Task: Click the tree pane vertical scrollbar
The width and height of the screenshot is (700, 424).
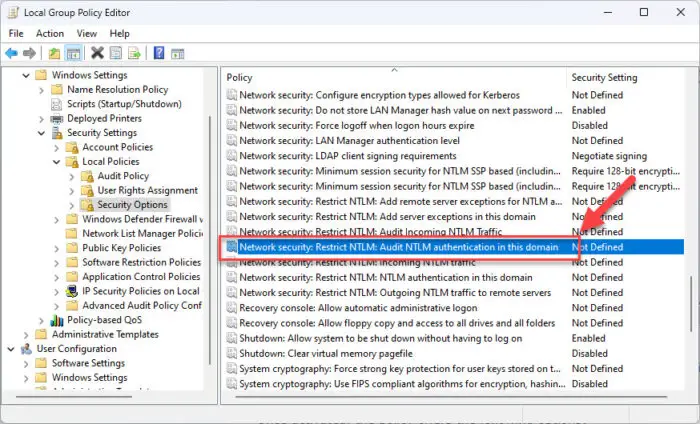Action: coord(210,241)
